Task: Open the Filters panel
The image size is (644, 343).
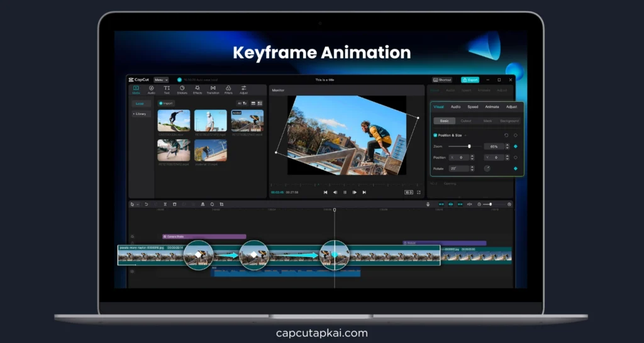Action: [x=228, y=89]
